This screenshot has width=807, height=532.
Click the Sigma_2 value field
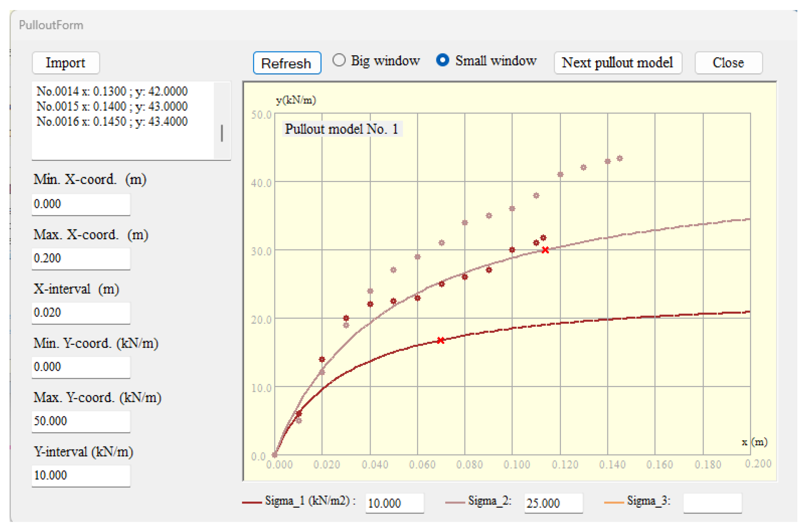(x=553, y=503)
